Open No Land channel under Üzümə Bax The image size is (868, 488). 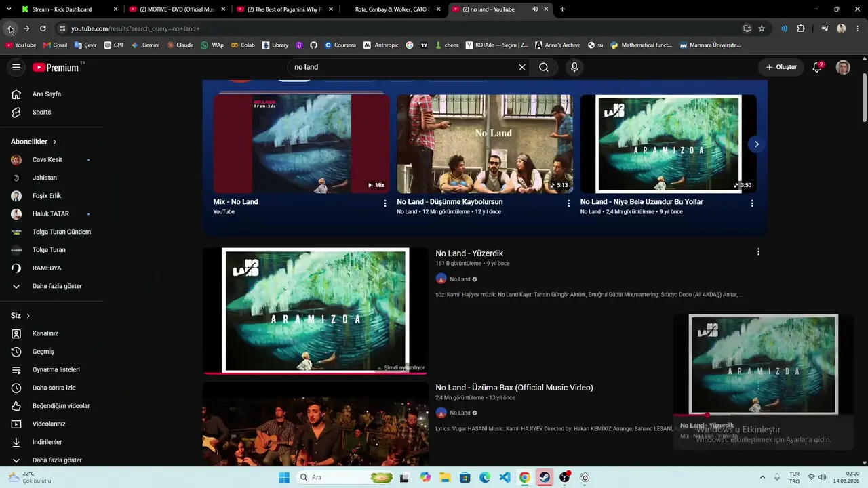[460, 413]
